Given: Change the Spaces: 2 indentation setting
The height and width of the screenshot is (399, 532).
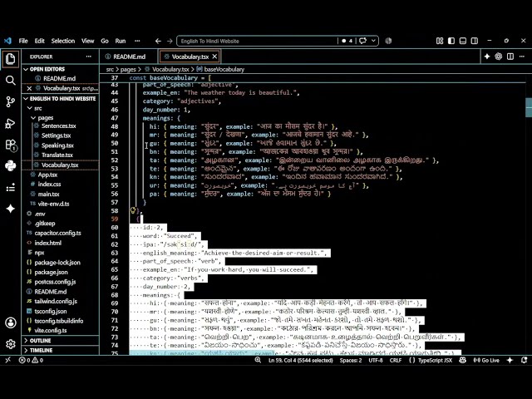Looking at the screenshot, I should [351, 360].
